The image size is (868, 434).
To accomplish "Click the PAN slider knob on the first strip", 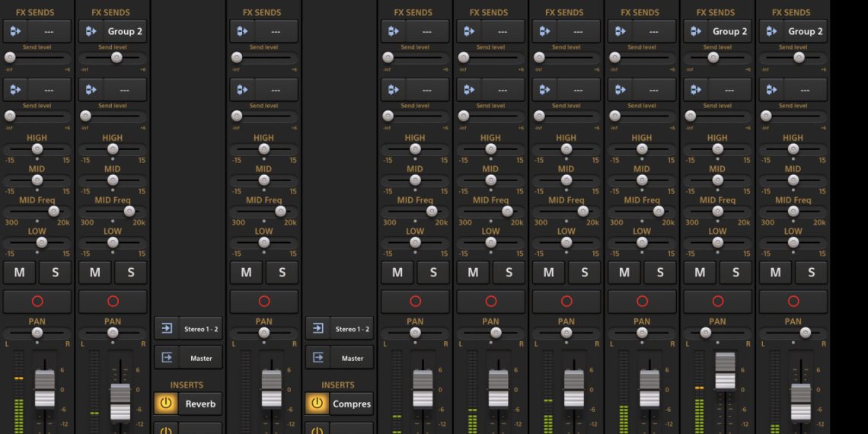I will [x=37, y=333].
